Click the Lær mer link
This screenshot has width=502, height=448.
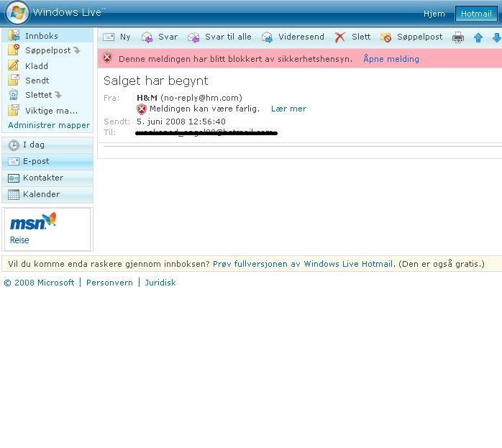[x=288, y=109]
